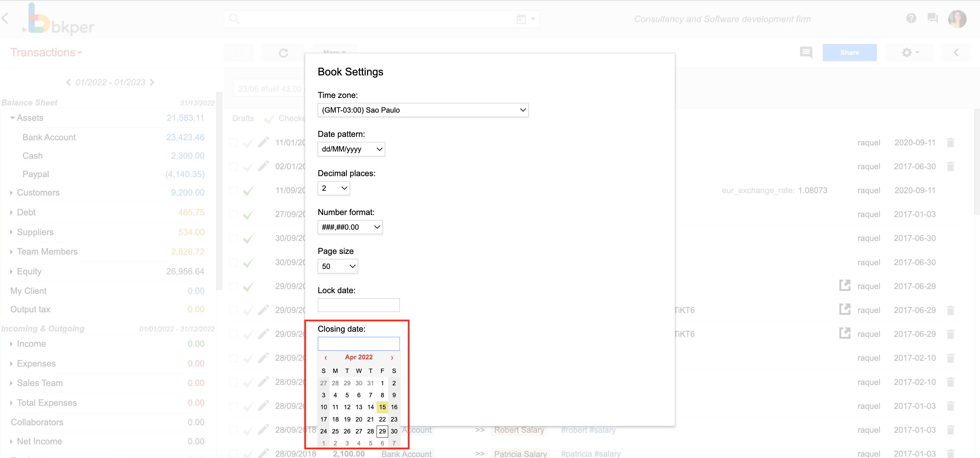Delete the 2020-09-11 transaction with trash icon
Image resolution: width=980 pixels, height=458 pixels.
[x=951, y=143]
